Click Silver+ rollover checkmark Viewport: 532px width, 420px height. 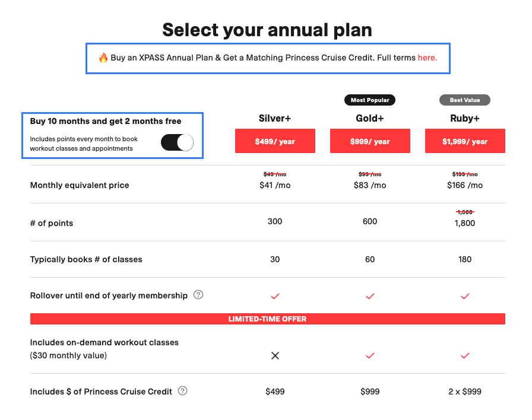click(275, 296)
